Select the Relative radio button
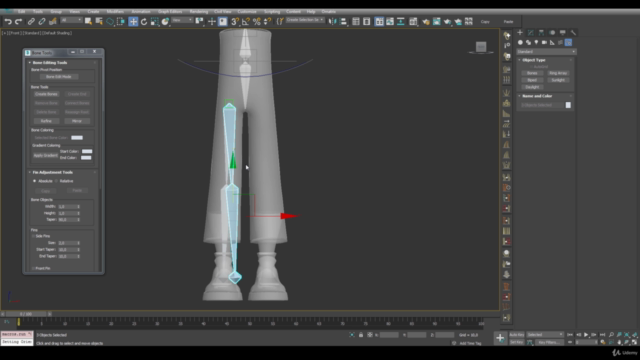The width and height of the screenshot is (640, 360). 57,181
